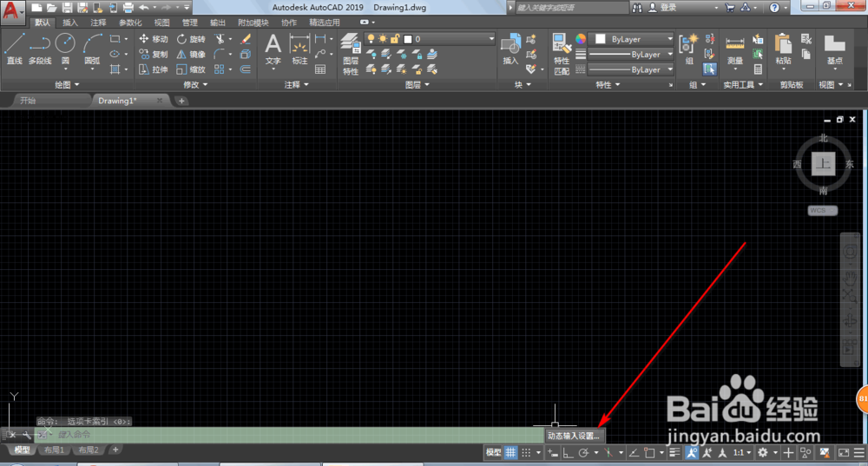This screenshot has width=868, height=466.
Task: Click the 动态输入设置... popup item
Action: (574, 436)
